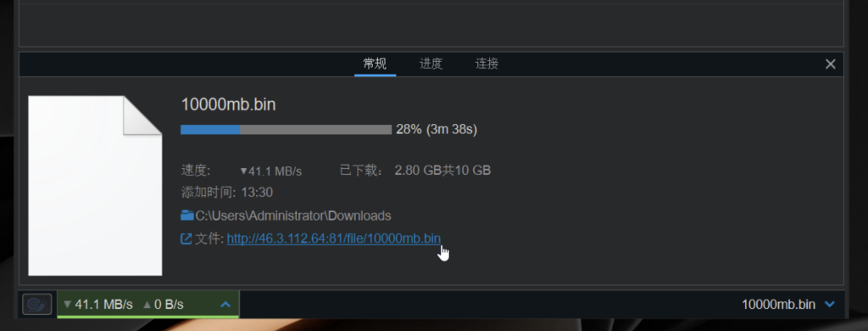Click the 添加时间 13:30 entry
868x331 pixels.
click(x=227, y=193)
